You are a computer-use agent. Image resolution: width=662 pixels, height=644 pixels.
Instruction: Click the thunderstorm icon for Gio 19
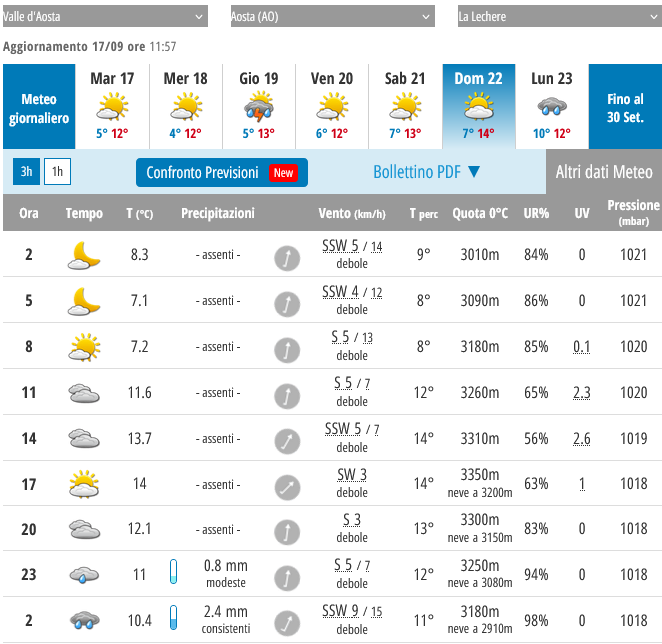click(x=258, y=106)
